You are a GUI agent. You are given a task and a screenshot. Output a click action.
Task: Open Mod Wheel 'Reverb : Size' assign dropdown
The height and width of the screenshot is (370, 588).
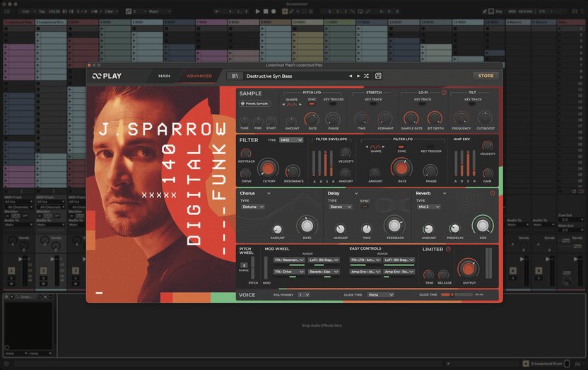point(324,272)
